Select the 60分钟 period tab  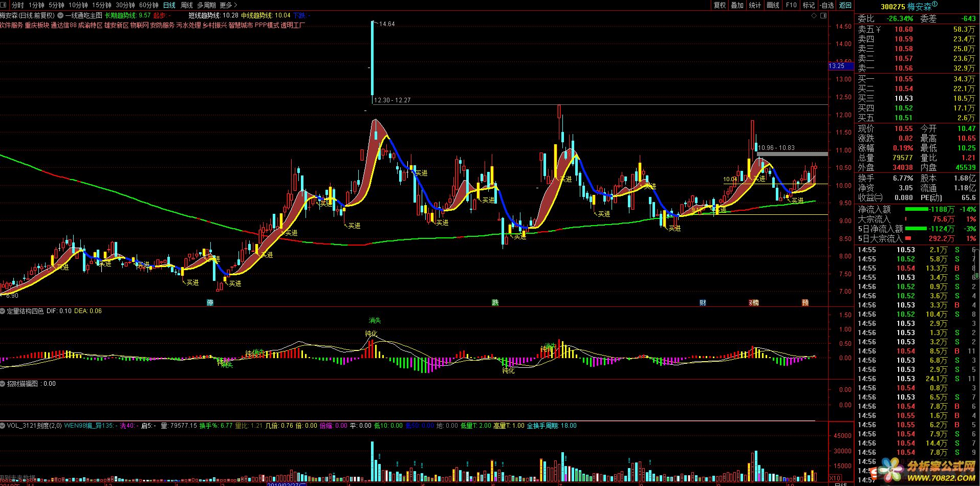pyautogui.click(x=149, y=5)
